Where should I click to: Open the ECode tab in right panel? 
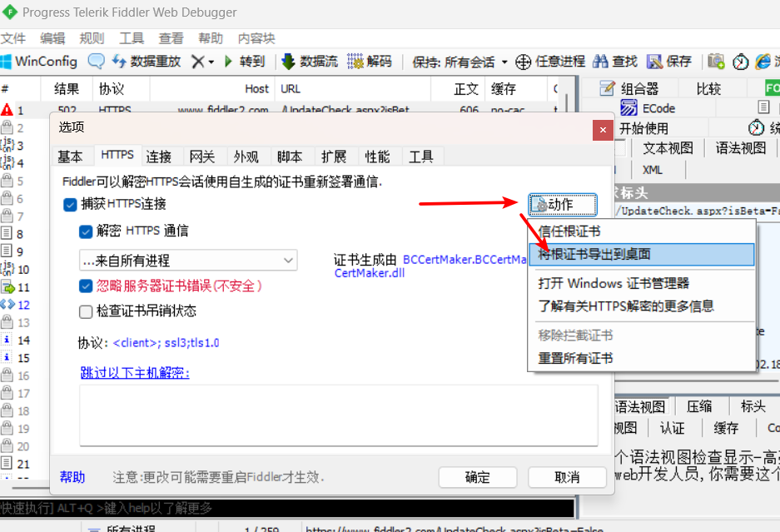tap(648, 108)
